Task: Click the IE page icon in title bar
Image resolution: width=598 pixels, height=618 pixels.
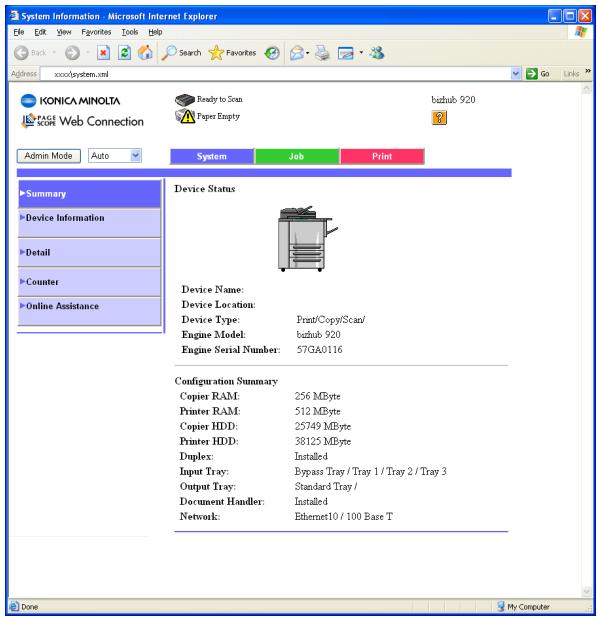Action: 15,16
